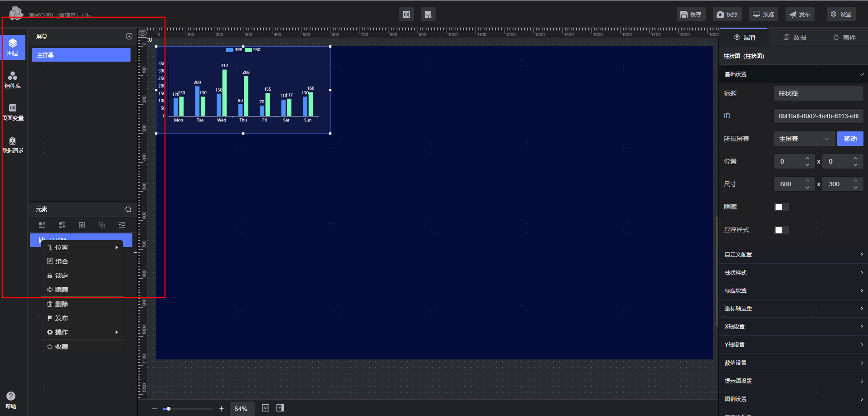
Task: Click the search icon in 元素 panel
Action: click(x=128, y=209)
